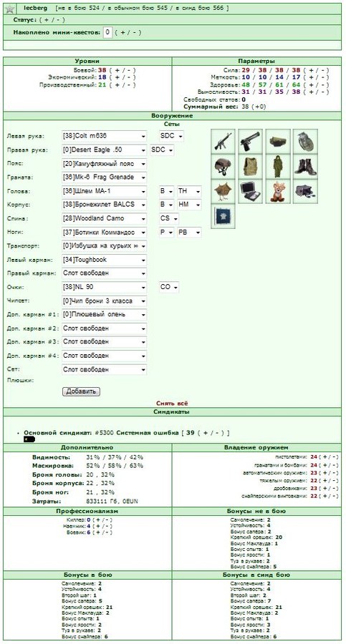Focus the mini-quests count input field
The width and height of the screenshot is (346, 644).
pos(107,32)
